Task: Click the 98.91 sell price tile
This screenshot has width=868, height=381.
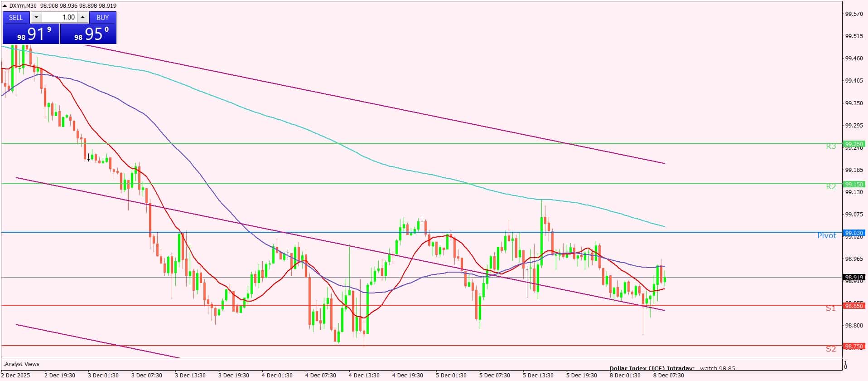Action: pyautogui.click(x=31, y=34)
